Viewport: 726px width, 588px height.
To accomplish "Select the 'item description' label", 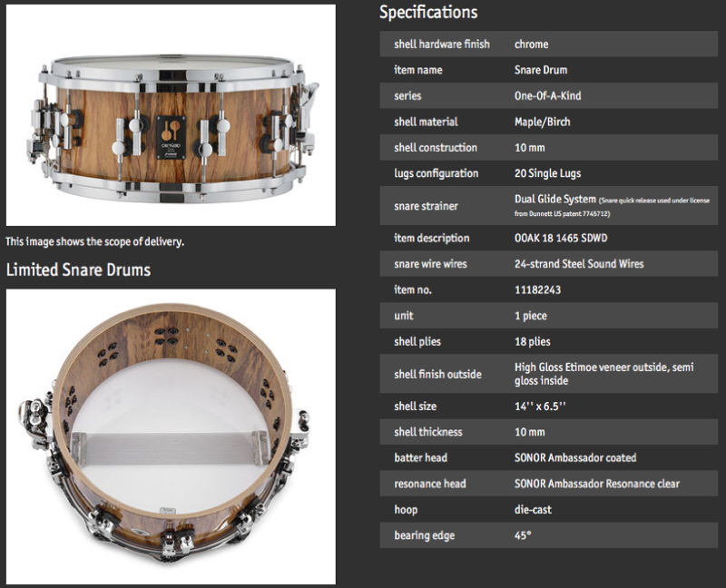I will [432, 238].
